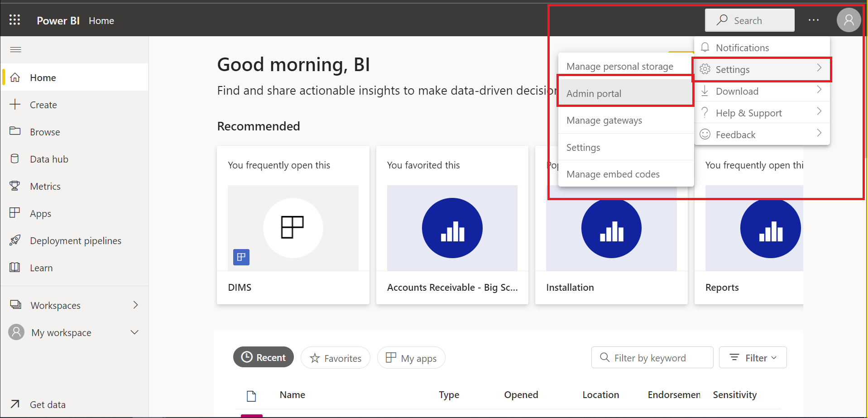
Task: Click the Download arrow icon in menu
Action: pyautogui.click(x=705, y=91)
